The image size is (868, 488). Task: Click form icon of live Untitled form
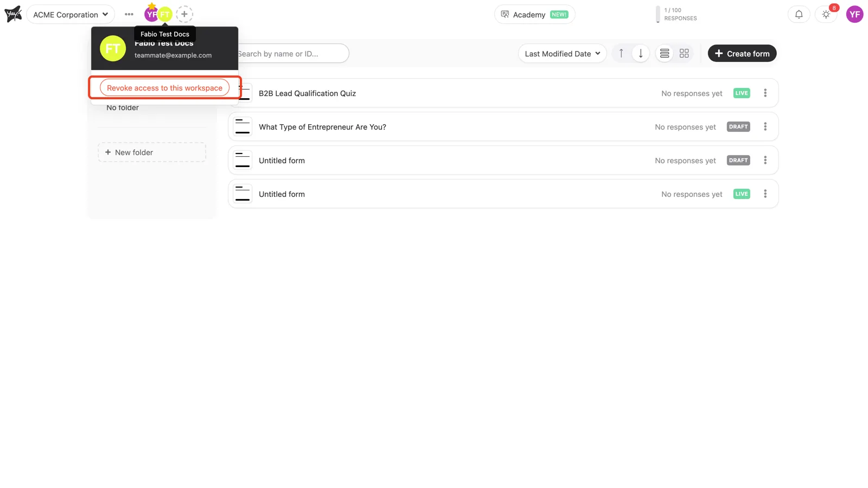pos(242,194)
